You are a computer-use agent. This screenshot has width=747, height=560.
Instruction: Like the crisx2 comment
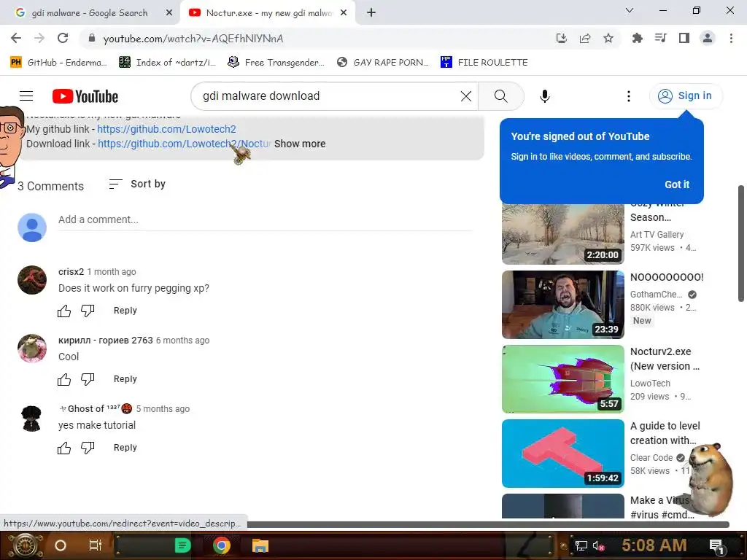pyautogui.click(x=64, y=311)
